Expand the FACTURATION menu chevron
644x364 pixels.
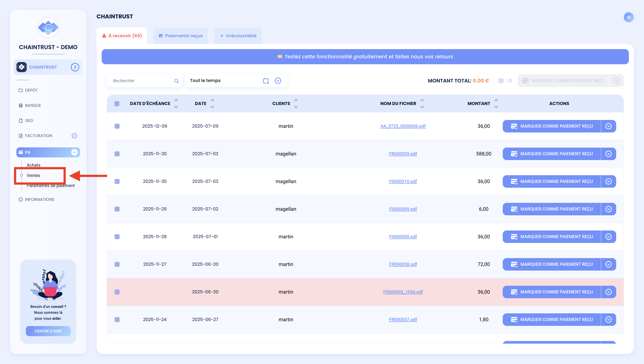74,136
